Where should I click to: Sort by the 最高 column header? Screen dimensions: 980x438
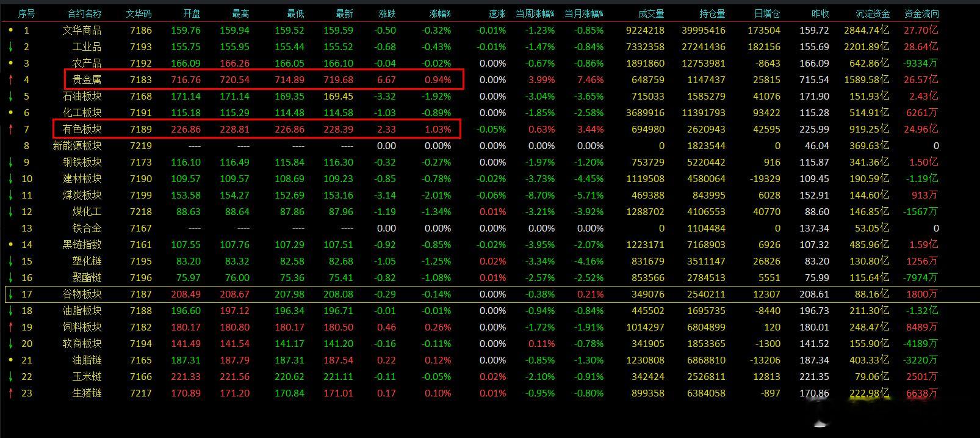click(240, 13)
